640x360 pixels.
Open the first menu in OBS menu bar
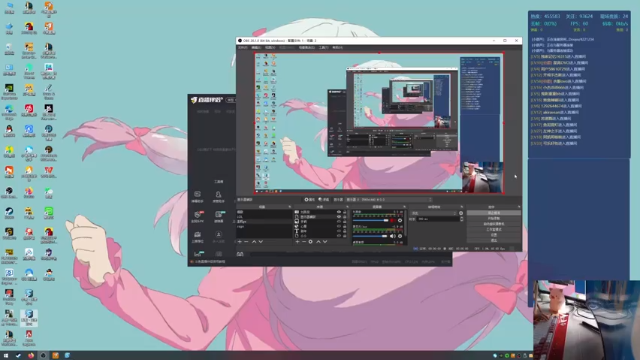pos(242,48)
